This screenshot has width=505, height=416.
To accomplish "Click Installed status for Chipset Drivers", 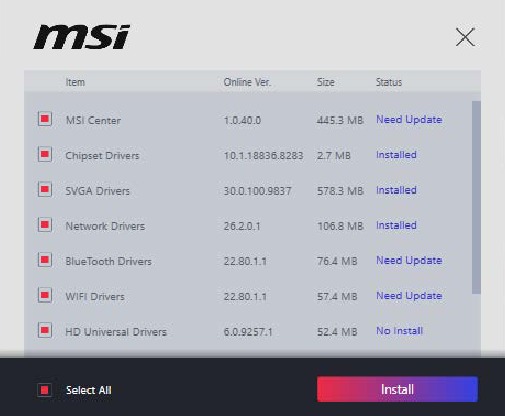I will point(396,155).
